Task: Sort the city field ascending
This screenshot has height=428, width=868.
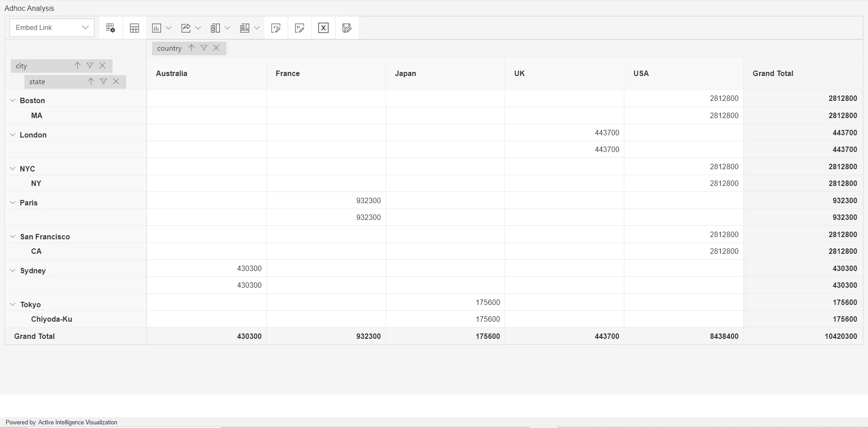Action: pyautogui.click(x=77, y=66)
